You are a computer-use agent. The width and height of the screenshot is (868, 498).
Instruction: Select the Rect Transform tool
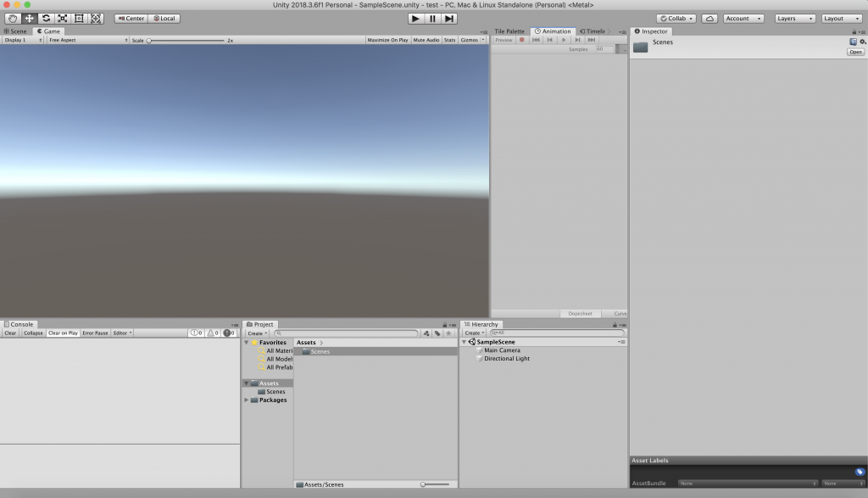pyautogui.click(x=79, y=18)
